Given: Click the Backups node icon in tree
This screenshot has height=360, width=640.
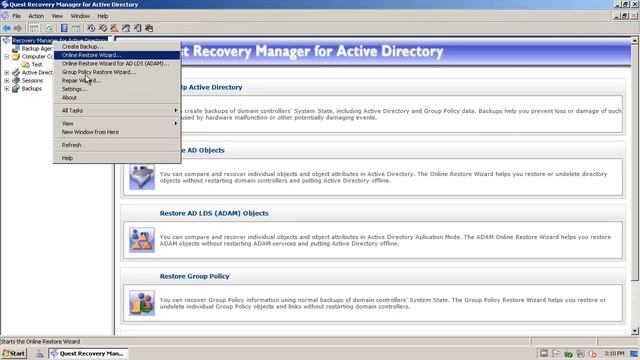Looking at the screenshot, I should 16,89.
